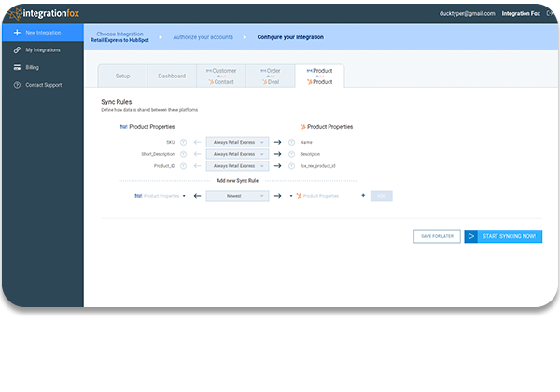
Task: Open Retail Express Product Properties selector
Action: 160,196
